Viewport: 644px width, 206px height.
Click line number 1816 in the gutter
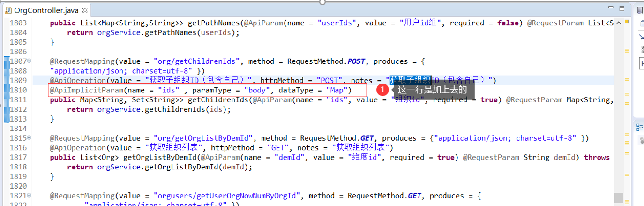18,148
